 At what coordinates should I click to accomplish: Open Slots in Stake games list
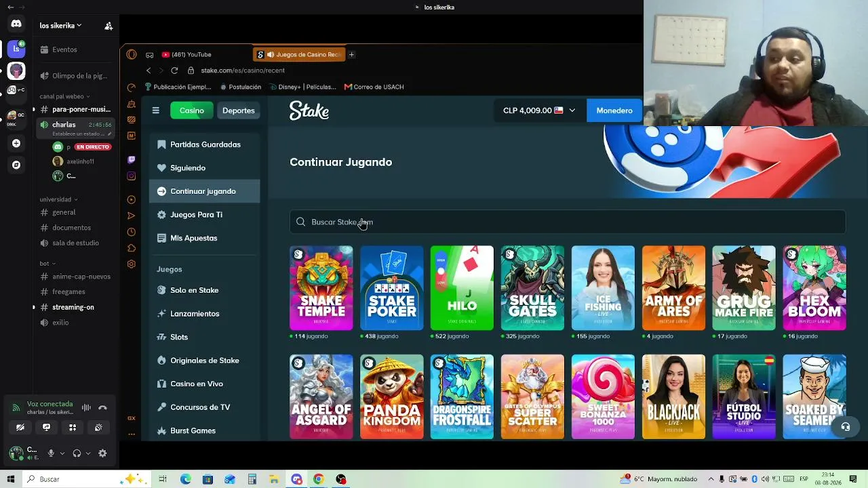204,337
